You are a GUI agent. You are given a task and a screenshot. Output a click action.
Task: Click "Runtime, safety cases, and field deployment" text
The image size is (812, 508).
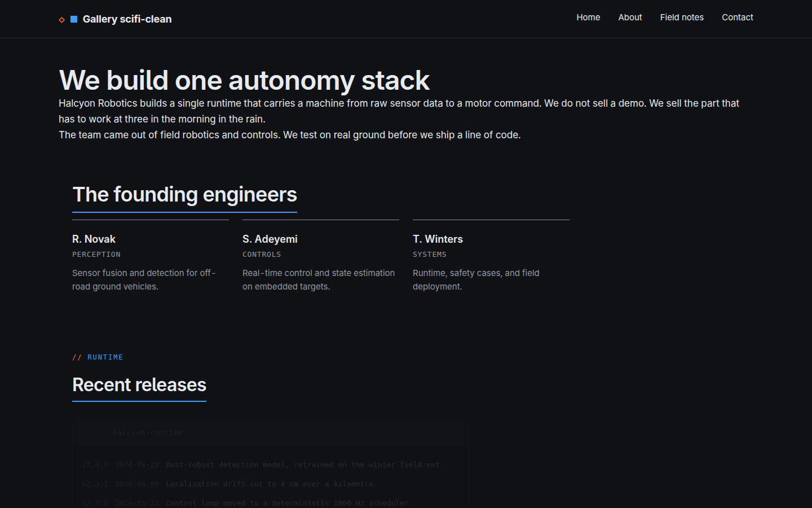pyautogui.click(x=476, y=280)
